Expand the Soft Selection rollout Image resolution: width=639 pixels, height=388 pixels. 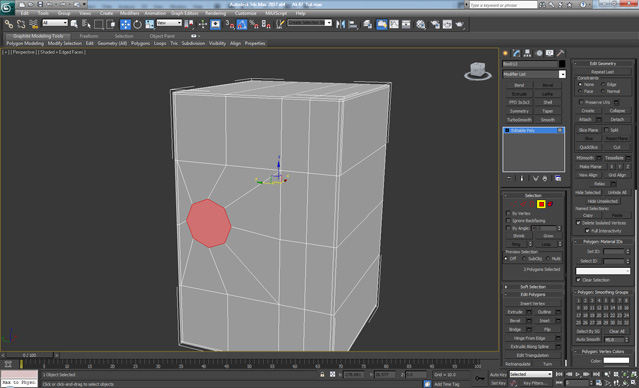(x=533, y=287)
